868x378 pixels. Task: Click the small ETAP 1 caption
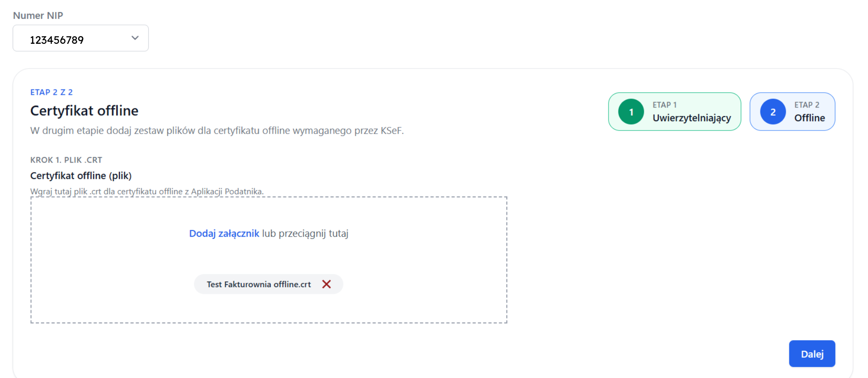point(664,105)
